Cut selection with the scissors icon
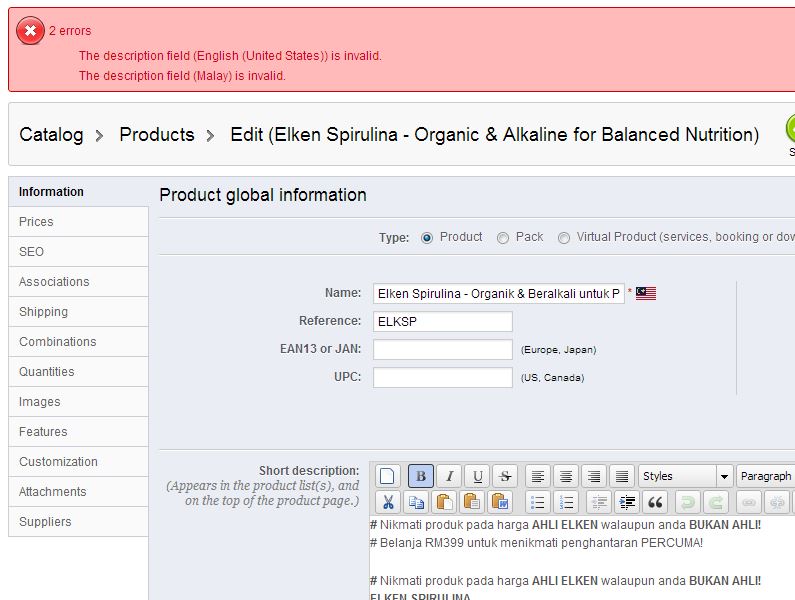Image resolution: width=795 pixels, height=600 pixels. coord(388,503)
